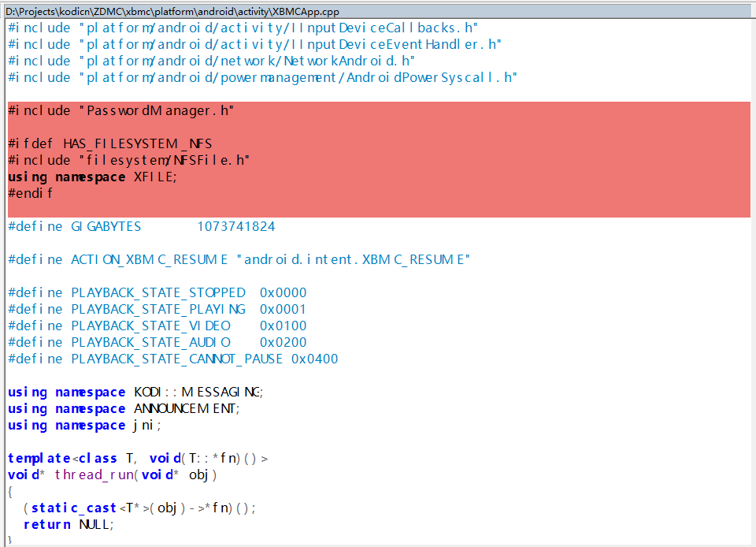The width and height of the screenshot is (756, 547).
Task: Click the thread_run function declaration line
Action: [112, 474]
